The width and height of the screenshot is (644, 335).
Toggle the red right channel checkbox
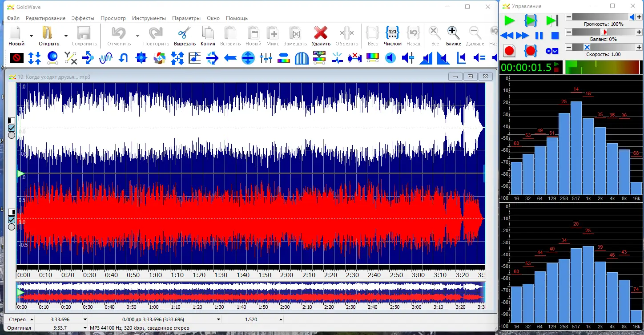(12, 220)
